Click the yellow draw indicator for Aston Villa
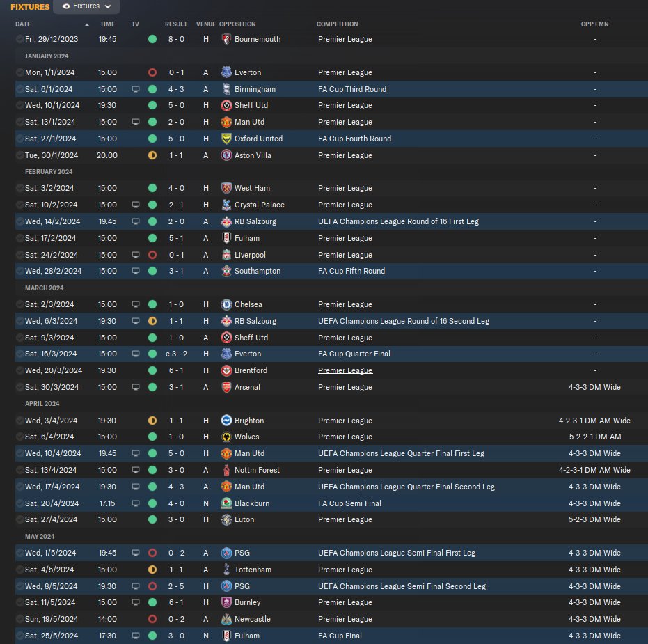The height and width of the screenshot is (644, 648). (152, 155)
